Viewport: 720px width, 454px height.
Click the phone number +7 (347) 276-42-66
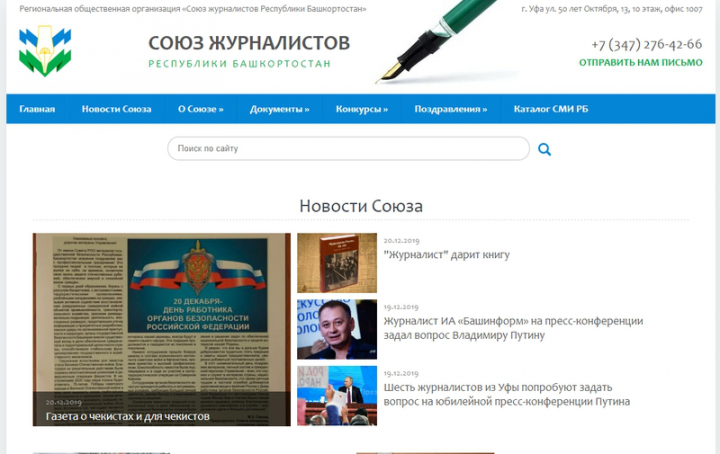647,44
